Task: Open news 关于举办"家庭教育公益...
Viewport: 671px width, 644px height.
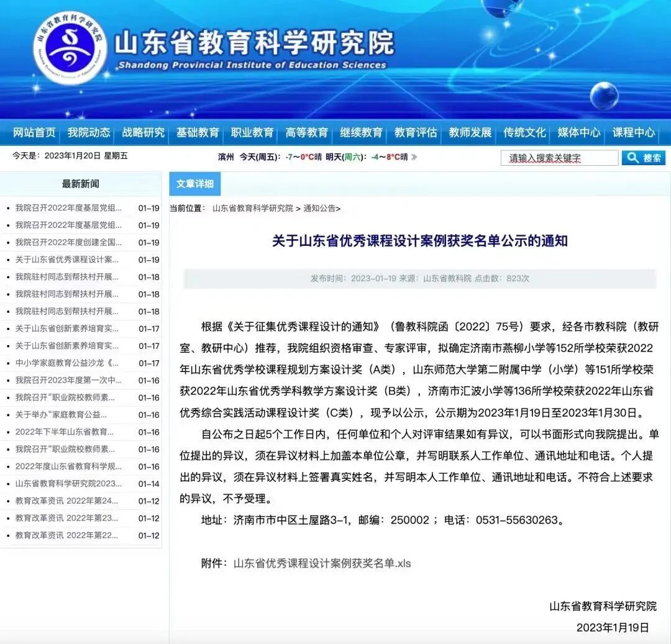Action: pyautogui.click(x=61, y=415)
